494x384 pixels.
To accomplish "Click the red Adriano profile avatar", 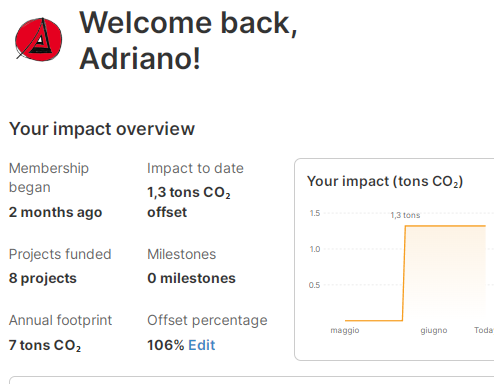I will [x=39, y=40].
